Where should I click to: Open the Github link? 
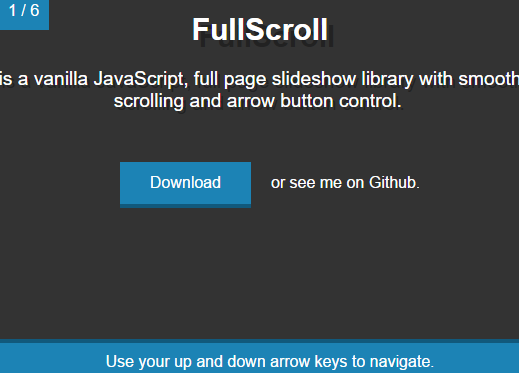[393, 183]
